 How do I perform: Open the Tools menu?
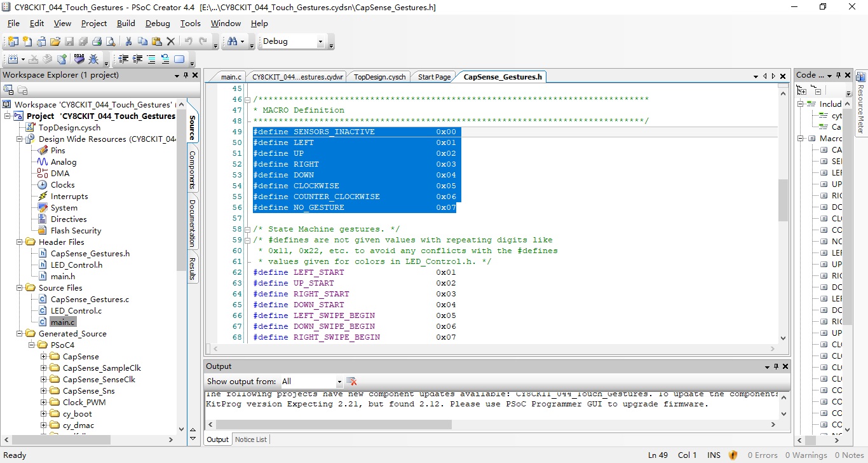(x=191, y=24)
